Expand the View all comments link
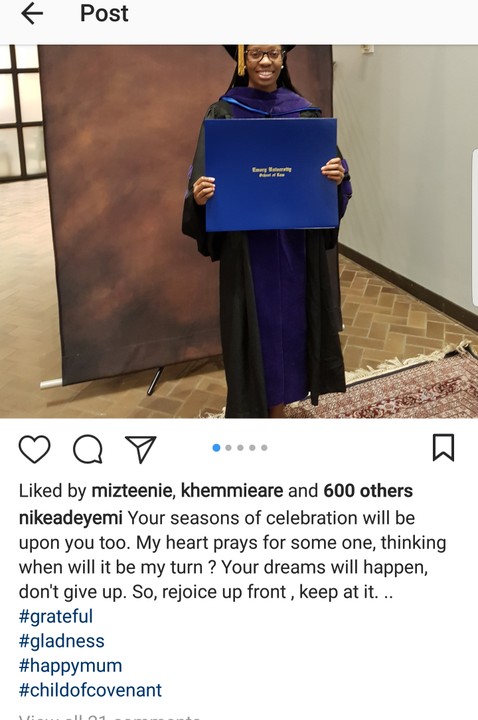Screen dimensions: 478x720 pyautogui.click(x=109, y=716)
